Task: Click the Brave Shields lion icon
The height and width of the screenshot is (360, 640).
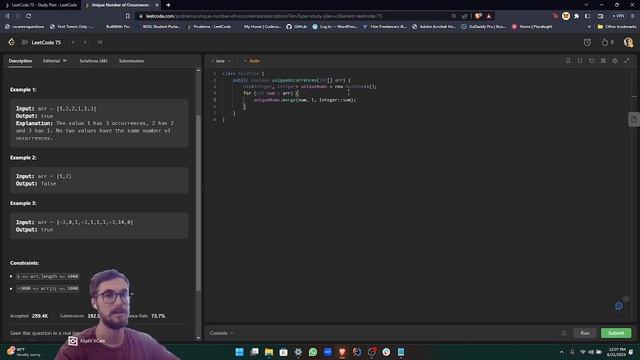Action: (x=478, y=16)
